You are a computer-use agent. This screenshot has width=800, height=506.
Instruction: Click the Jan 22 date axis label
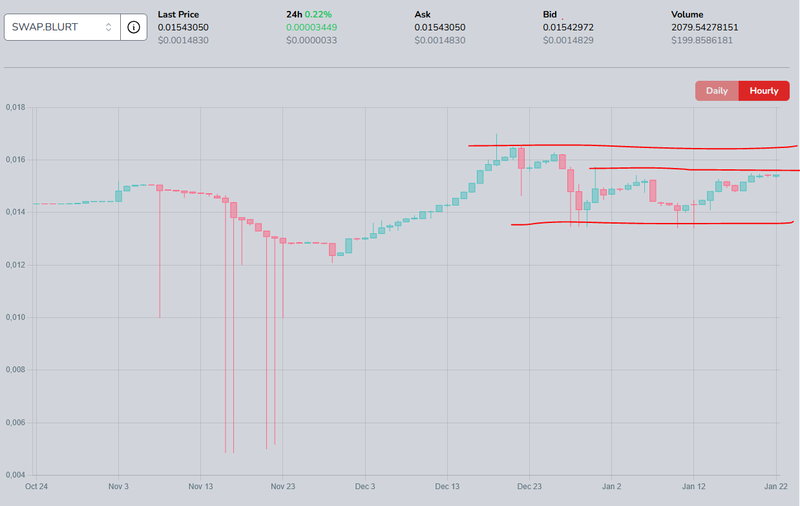[778, 486]
